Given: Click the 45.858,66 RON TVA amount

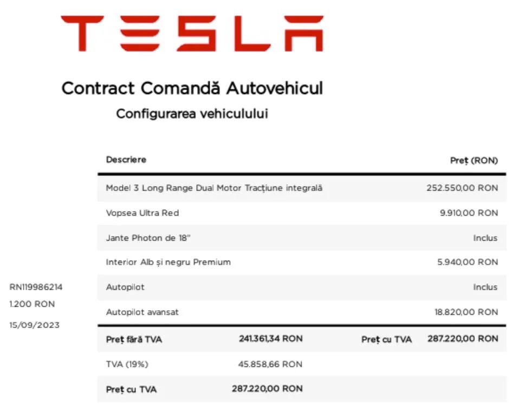Looking at the screenshot, I should coord(270,364).
